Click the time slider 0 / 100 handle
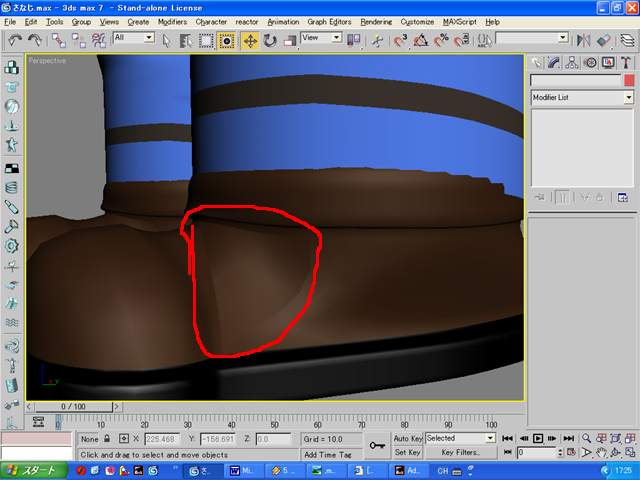 (x=73, y=407)
